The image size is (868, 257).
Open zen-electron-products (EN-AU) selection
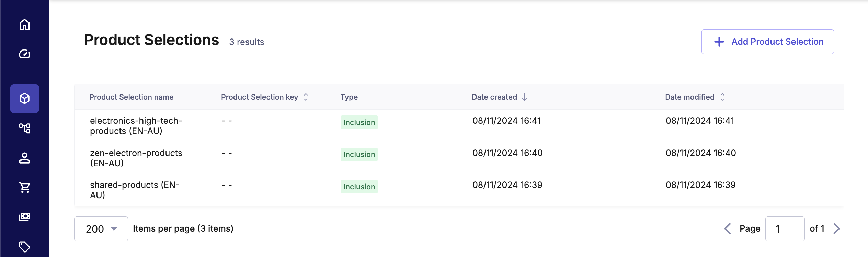pos(136,158)
